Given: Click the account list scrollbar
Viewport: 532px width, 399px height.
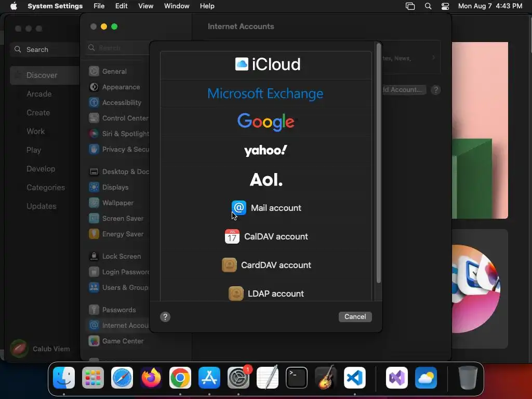Looking at the screenshot, I should (x=378, y=163).
